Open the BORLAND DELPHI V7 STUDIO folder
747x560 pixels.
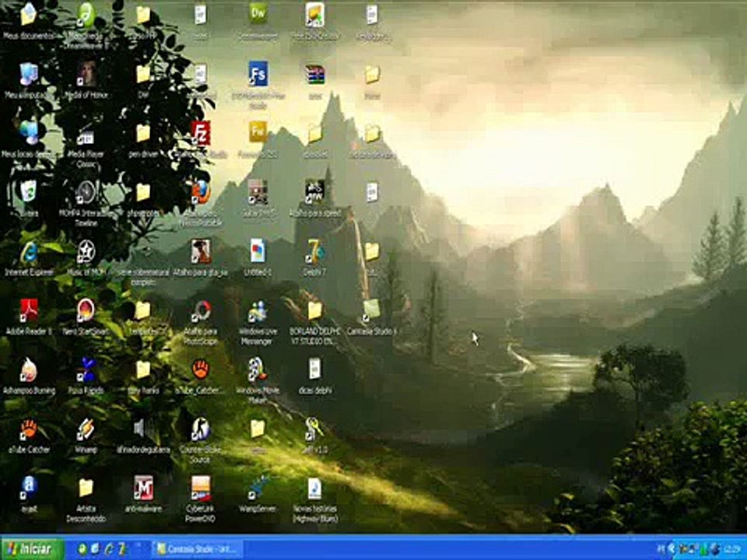point(314,310)
